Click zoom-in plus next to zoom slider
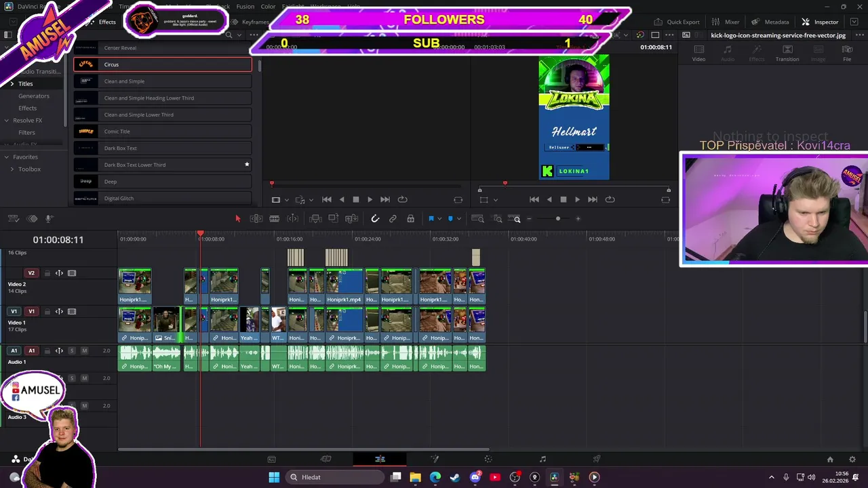This screenshot has width=868, height=488. pyautogui.click(x=578, y=218)
